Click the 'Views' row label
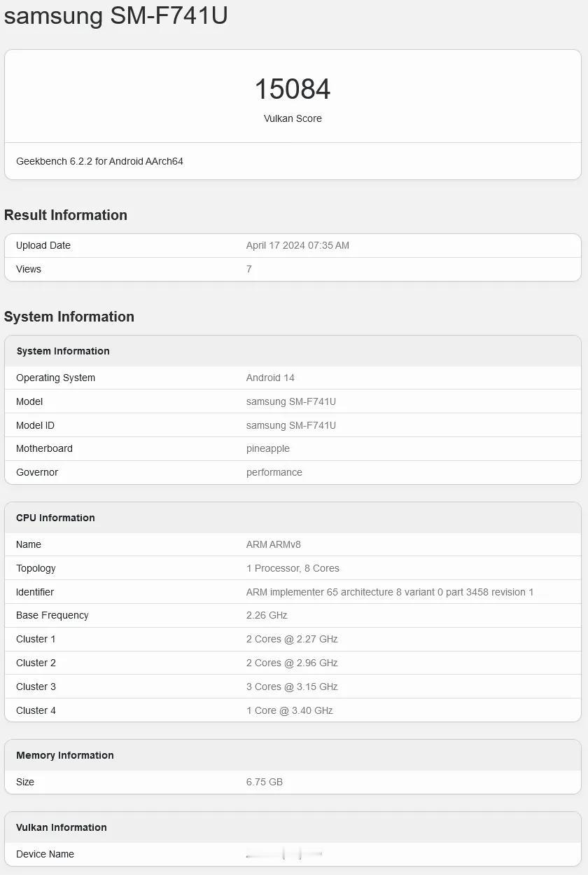Screen dimensions: 588x875 pyautogui.click(x=29, y=269)
